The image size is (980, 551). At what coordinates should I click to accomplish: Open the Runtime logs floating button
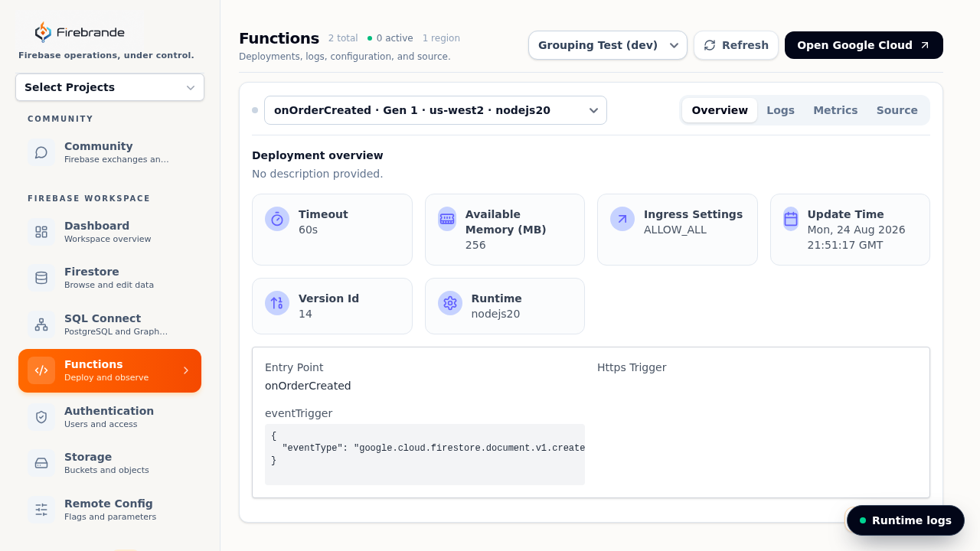(x=905, y=520)
